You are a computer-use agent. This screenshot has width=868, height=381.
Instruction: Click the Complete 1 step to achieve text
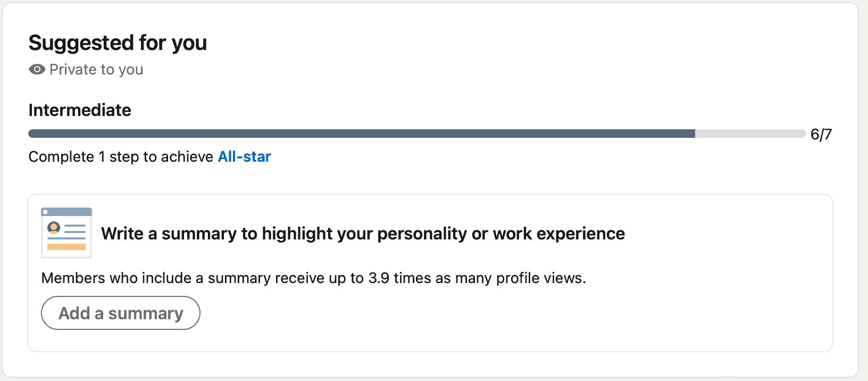[122, 156]
